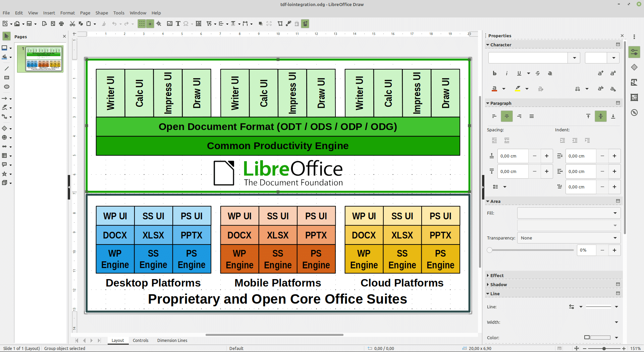Toggle Show Draw Functions button
Screen dimensions: 644x352
click(x=305, y=24)
